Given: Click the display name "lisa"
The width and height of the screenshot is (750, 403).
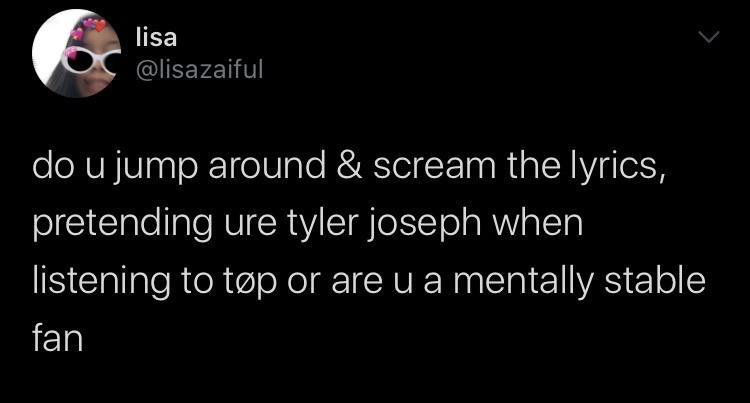Looking at the screenshot, I should coord(157,38).
